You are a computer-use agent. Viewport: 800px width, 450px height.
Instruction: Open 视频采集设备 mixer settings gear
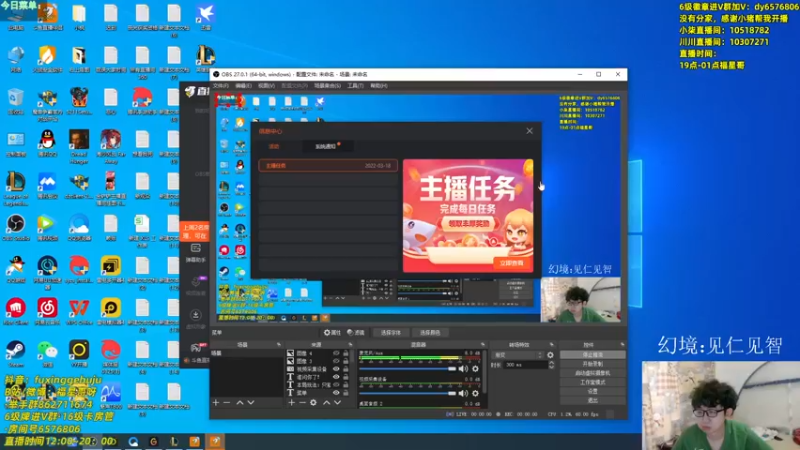pyautogui.click(x=476, y=393)
